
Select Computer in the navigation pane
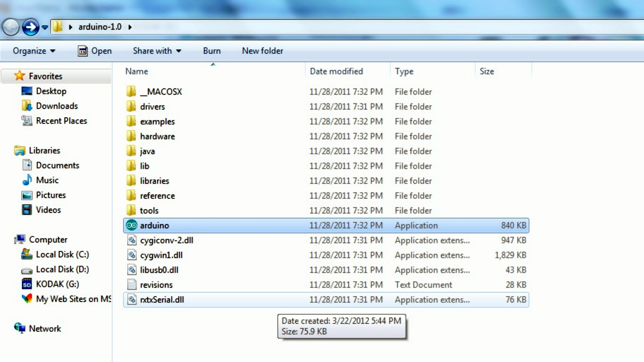(x=41, y=239)
